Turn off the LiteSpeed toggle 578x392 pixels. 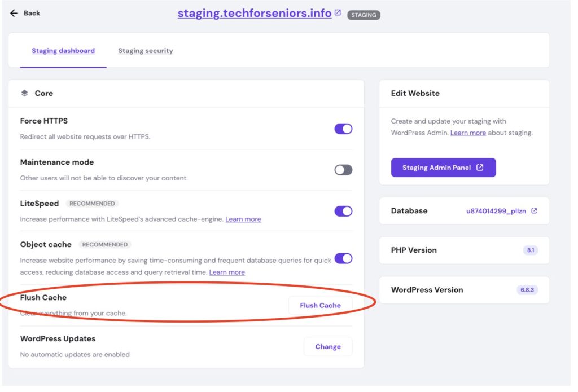pos(343,211)
